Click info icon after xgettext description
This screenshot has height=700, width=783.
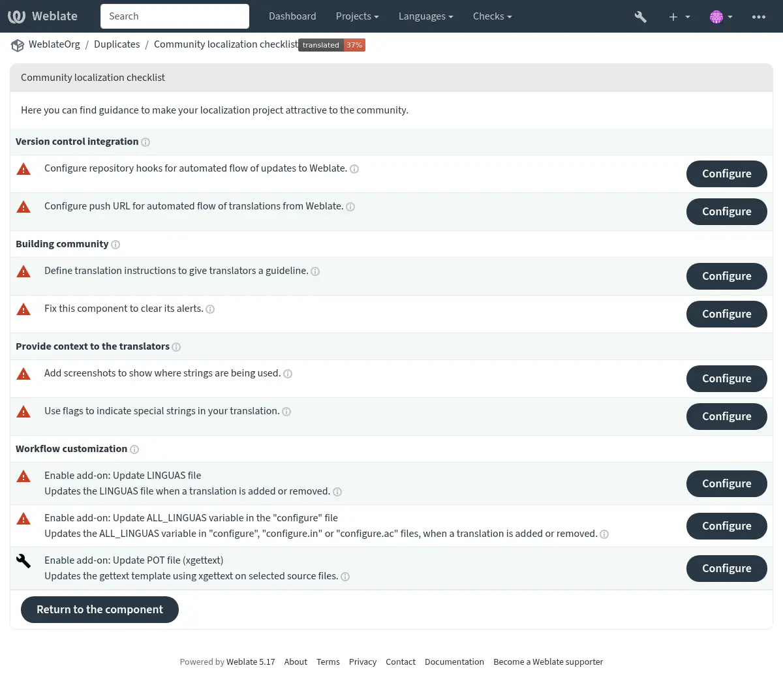[345, 577]
